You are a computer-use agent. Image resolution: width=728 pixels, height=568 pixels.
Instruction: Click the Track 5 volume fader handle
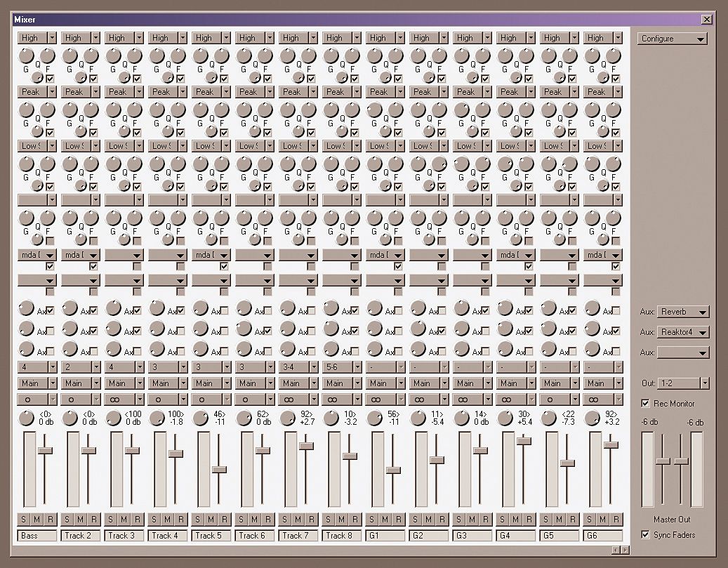[219, 469]
